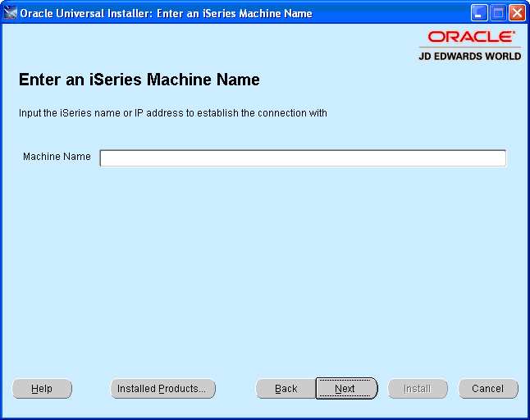Minimize the Oracle Universal Installer window
The height and width of the screenshot is (420, 530).
pos(479,13)
